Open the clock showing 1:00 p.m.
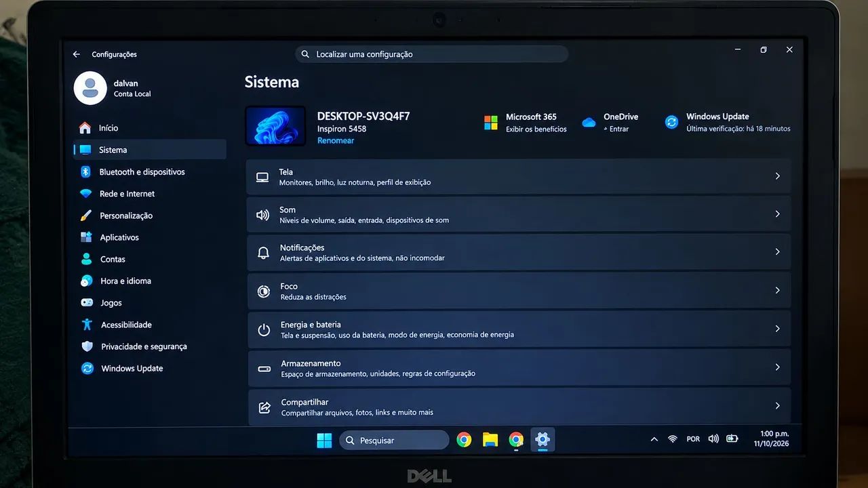 [x=772, y=439]
